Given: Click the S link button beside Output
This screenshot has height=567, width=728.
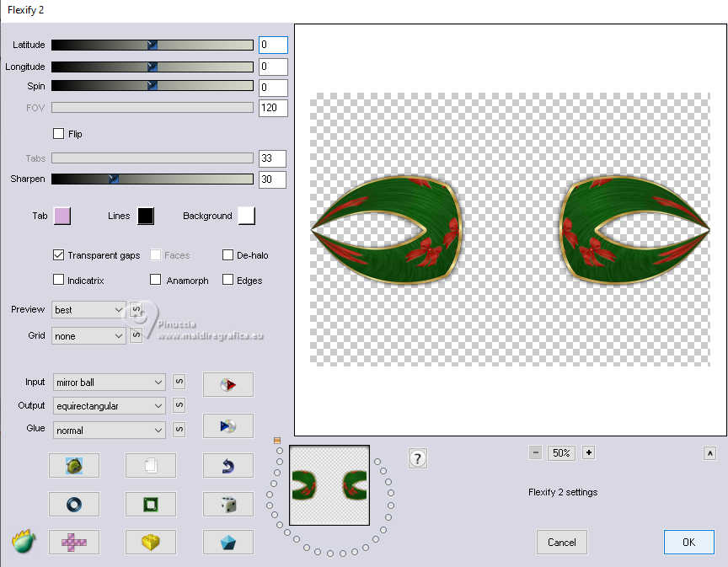Looking at the screenshot, I should click(x=179, y=405).
